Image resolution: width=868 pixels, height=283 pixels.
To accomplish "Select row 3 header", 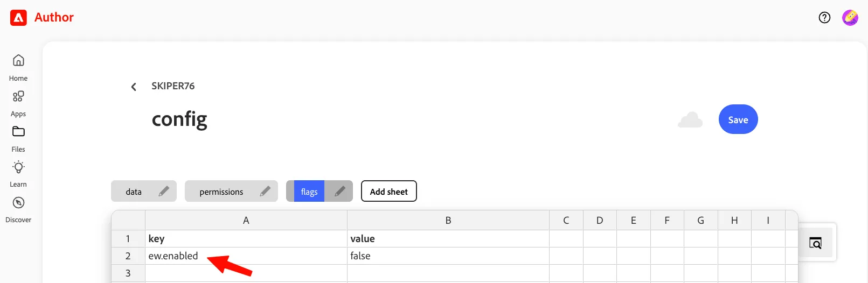I will click(128, 273).
